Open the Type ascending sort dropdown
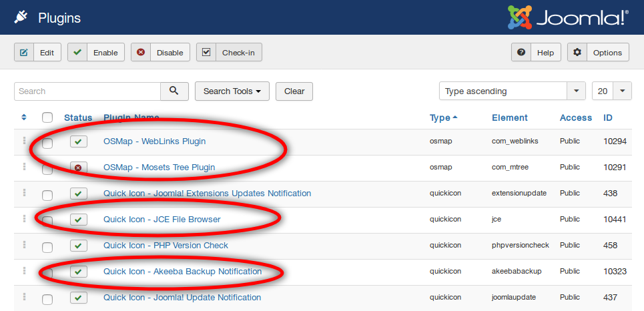Screen dimensions: 644x311 (x=513, y=91)
